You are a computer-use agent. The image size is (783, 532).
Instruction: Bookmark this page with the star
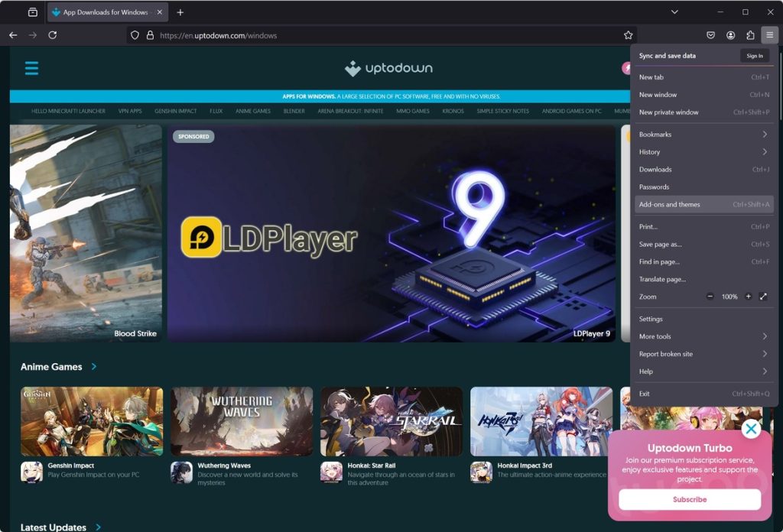click(628, 35)
